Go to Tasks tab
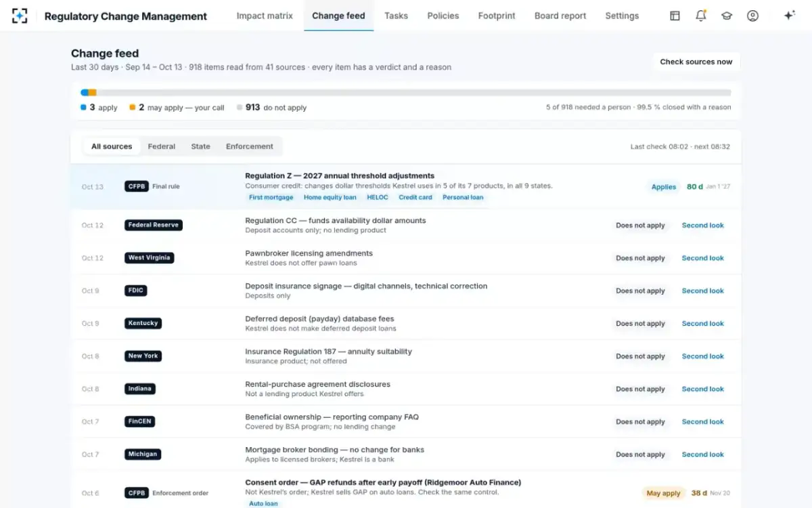 (x=396, y=16)
